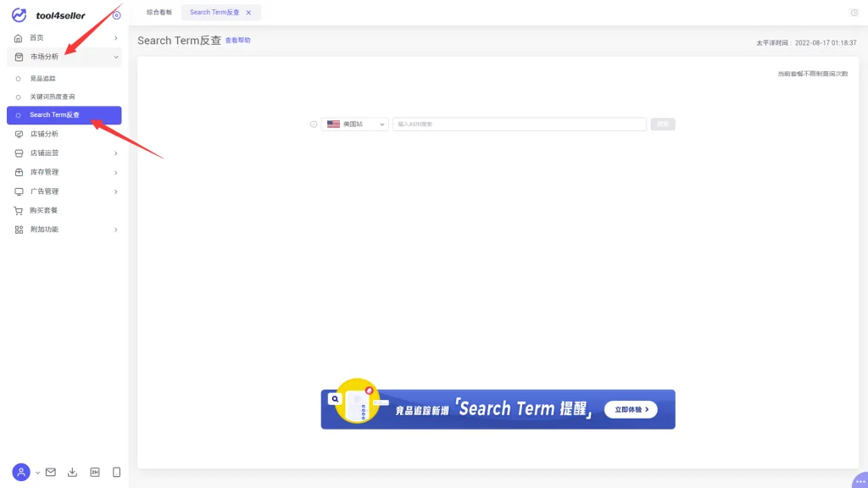This screenshot has height=488, width=868.
Task: Click the user avatar icon
Action: point(21,473)
